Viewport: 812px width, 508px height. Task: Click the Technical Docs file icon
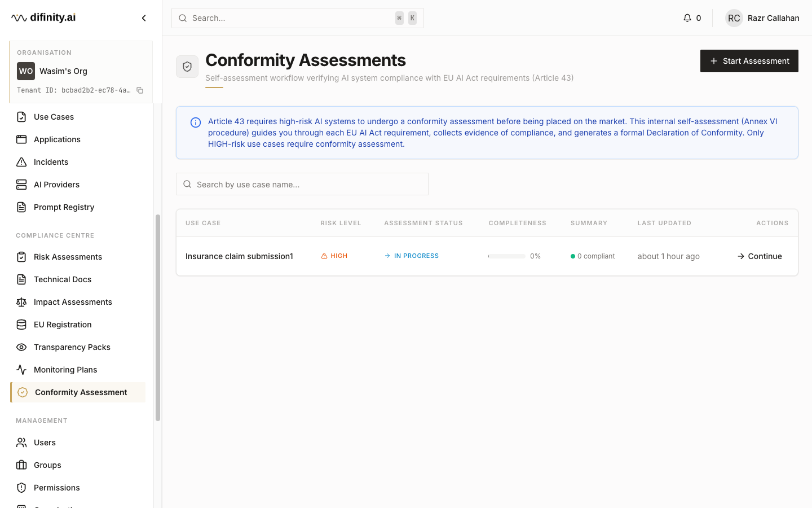click(21, 279)
